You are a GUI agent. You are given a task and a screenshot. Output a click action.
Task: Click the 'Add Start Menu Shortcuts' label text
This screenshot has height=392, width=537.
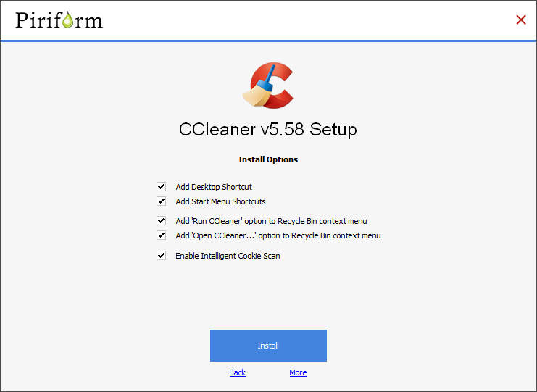point(220,201)
